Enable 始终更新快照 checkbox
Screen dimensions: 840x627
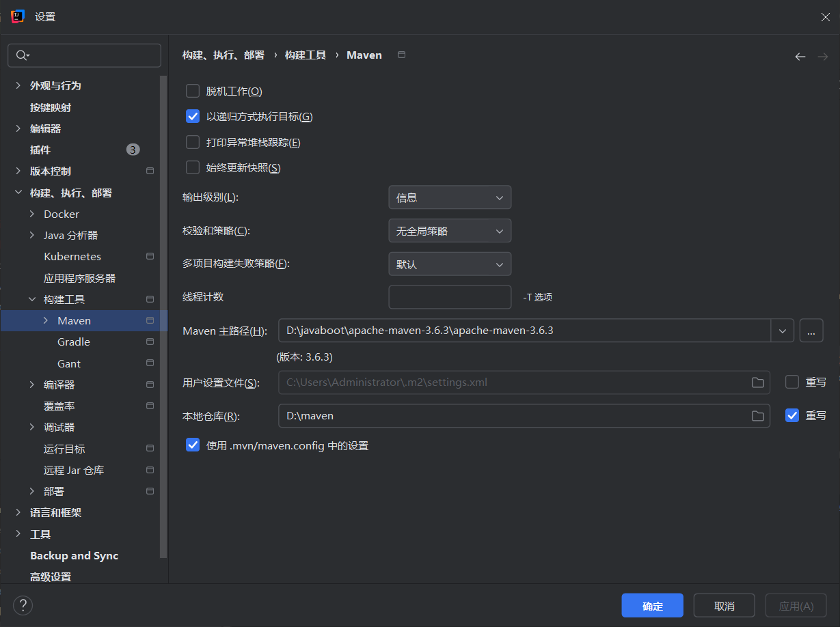point(193,167)
